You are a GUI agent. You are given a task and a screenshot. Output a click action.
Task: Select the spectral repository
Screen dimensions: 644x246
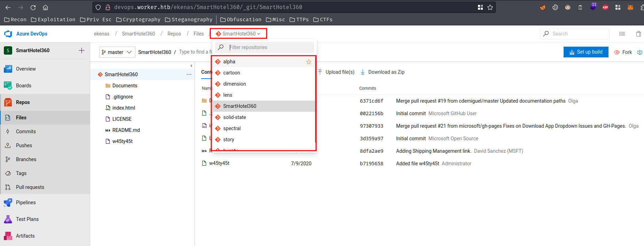click(x=264, y=128)
